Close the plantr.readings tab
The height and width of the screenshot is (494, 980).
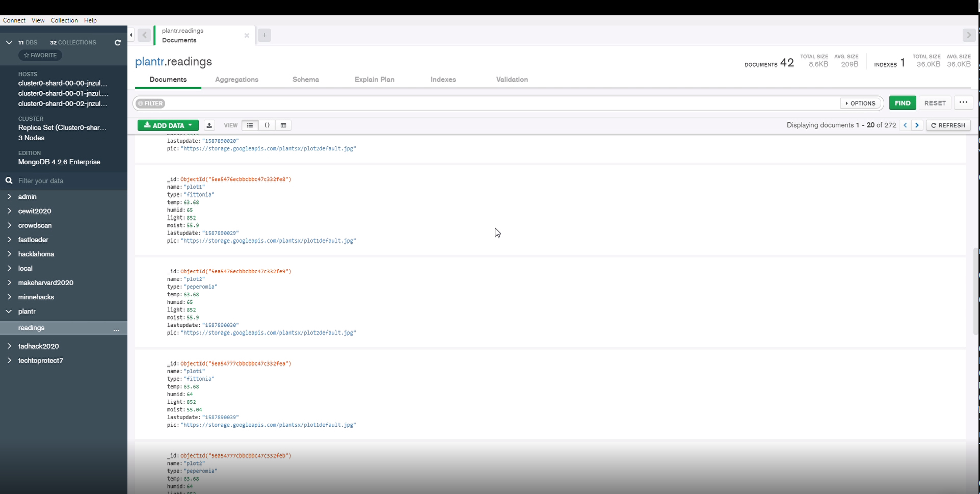tap(247, 35)
